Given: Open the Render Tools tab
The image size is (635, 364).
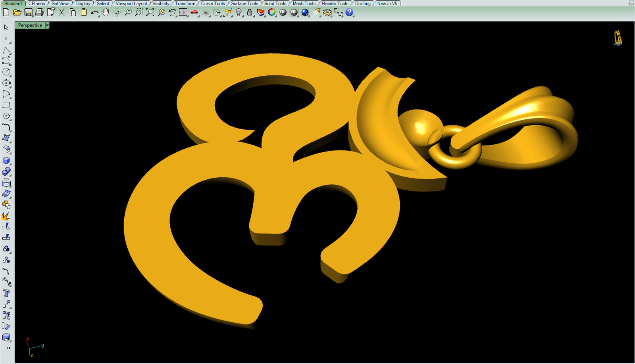Looking at the screenshot, I should pos(335,3).
